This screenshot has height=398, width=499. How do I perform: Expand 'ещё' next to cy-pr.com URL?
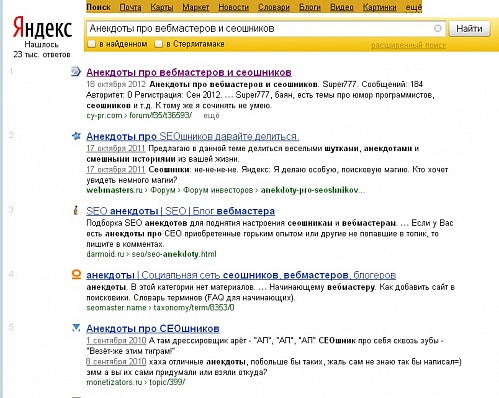[x=211, y=116]
